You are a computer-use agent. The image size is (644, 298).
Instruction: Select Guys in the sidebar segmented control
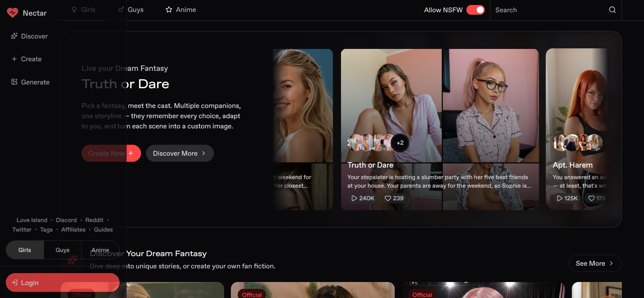click(x=63, y=250)
